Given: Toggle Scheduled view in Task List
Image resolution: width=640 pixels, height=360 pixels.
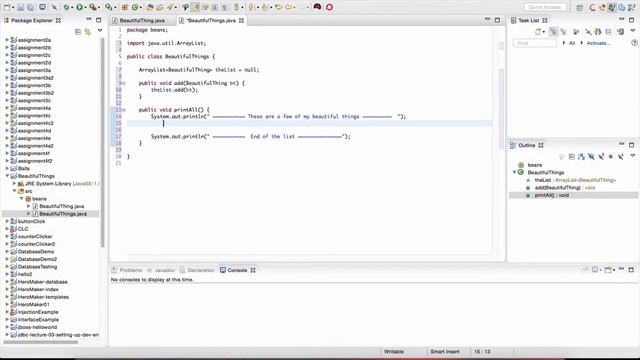Looking at the screenshot, I should 564,31.
